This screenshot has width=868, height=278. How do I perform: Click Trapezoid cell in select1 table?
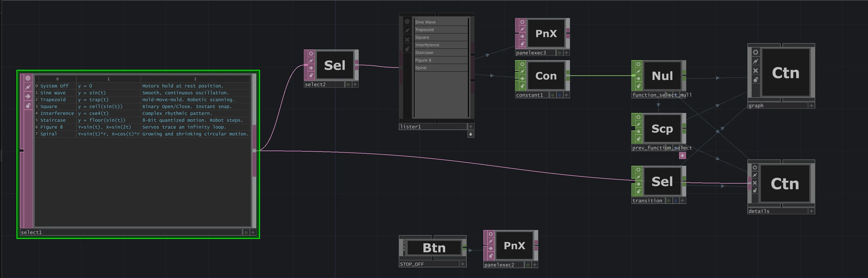pos(53,100)
